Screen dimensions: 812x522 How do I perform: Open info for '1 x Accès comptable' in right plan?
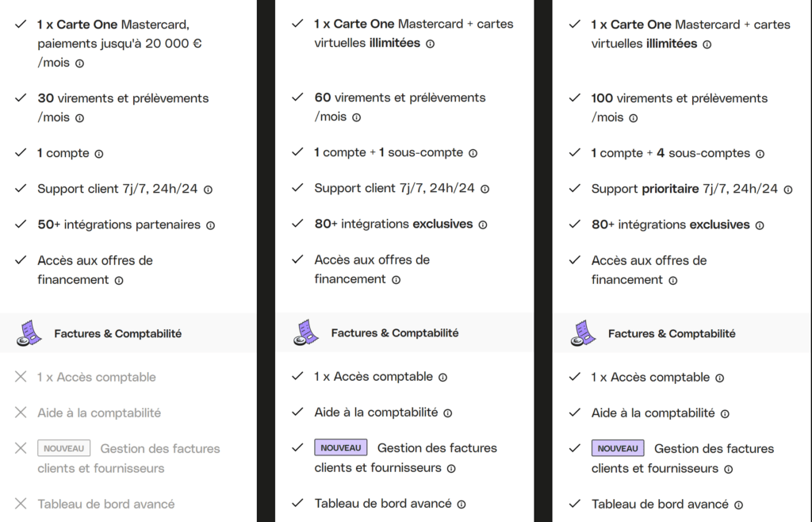(719, 378)
